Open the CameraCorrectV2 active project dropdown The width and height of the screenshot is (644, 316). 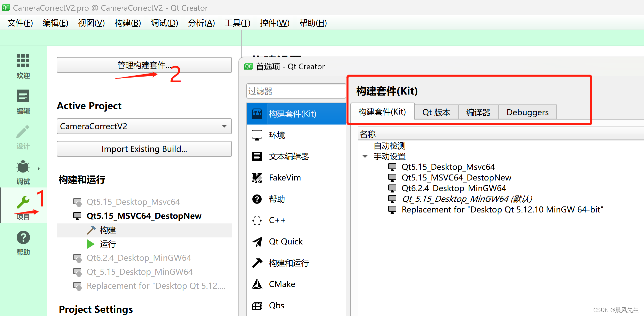coord(144,126)
